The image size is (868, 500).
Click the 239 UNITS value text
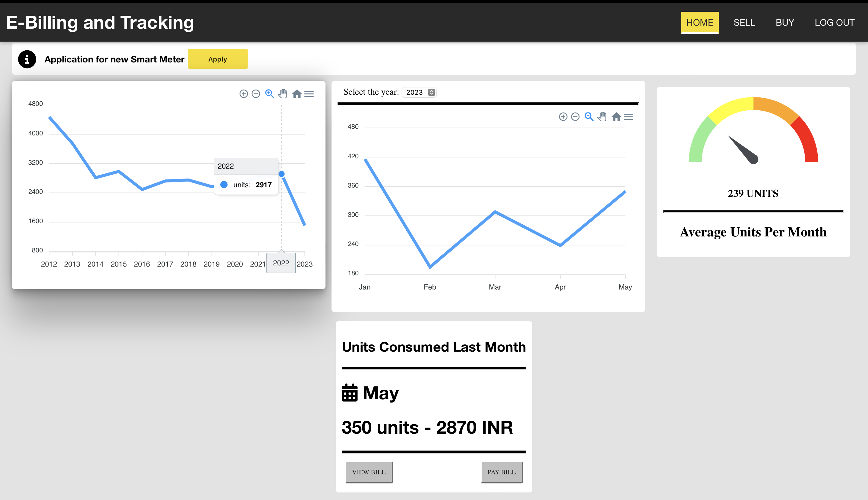pos(753,194)
